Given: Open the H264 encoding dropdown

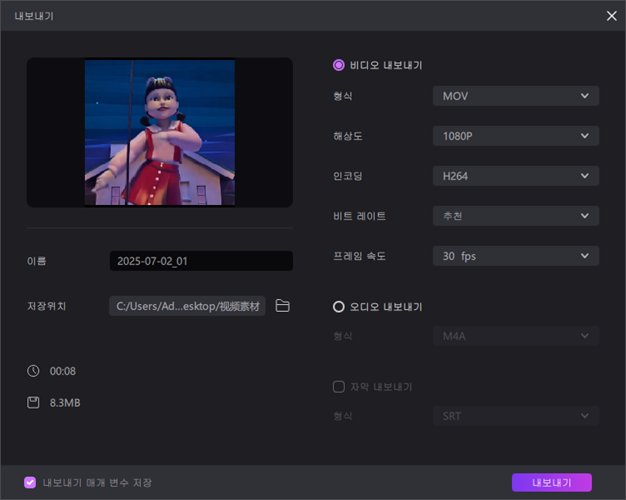Looking at the screenshot, I should (516, 176).
